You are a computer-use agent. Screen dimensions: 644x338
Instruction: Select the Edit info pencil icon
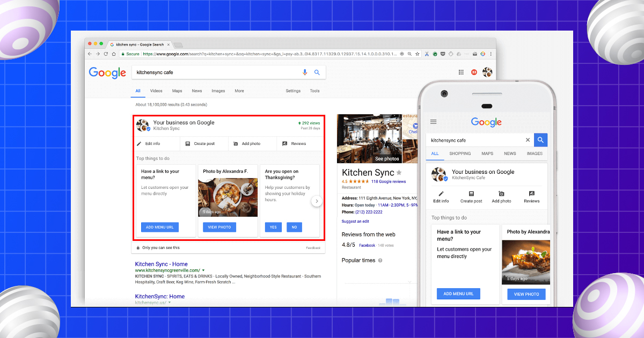140,143
